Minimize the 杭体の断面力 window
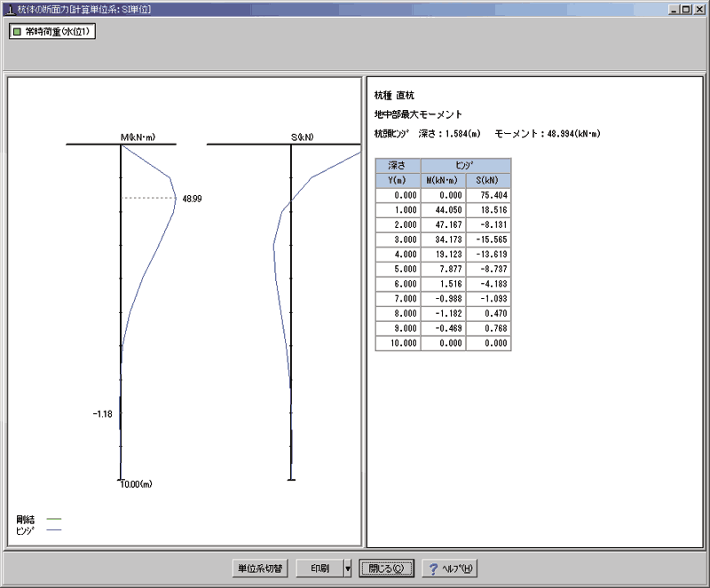The width and height of the screenshot is (710, 588). 674,8
